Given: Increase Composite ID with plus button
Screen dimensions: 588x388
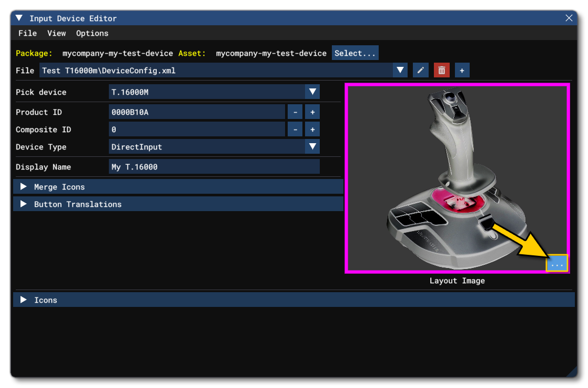Looking at the screenshot, I should click(312, 130).
